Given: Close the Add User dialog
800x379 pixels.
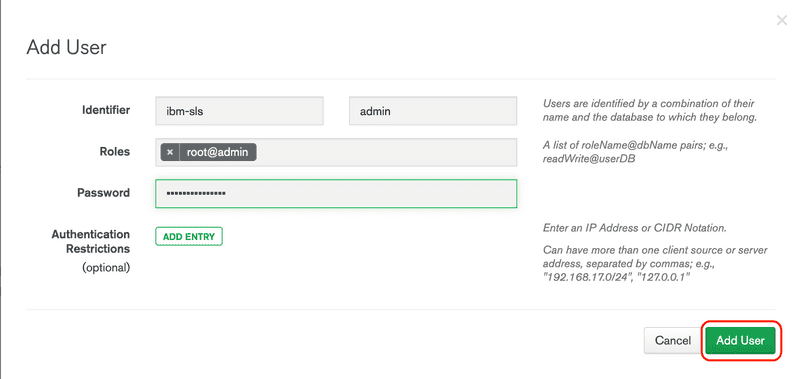Looking at the screenshot, I should pos(781,20).
